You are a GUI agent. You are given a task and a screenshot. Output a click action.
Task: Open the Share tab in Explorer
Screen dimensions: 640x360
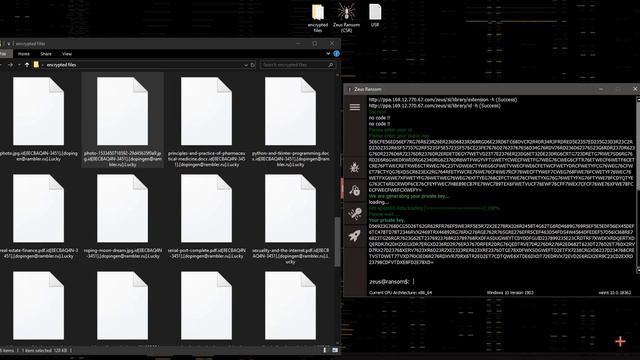pyautogui.click(x=46, y=54)
